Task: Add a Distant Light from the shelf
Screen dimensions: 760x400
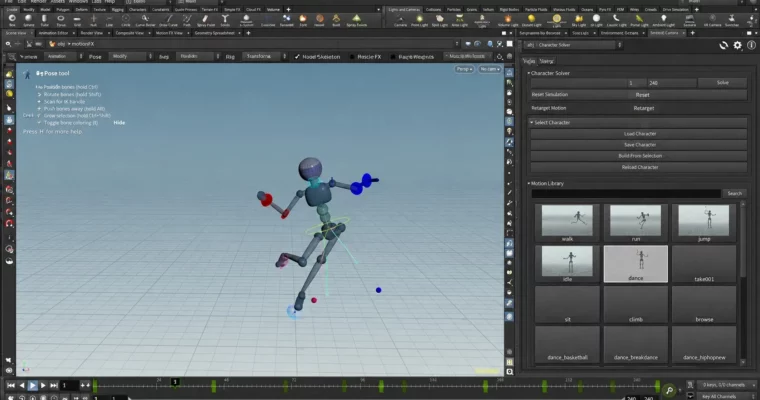Action: pyautogui.click(x=531, y=20)
